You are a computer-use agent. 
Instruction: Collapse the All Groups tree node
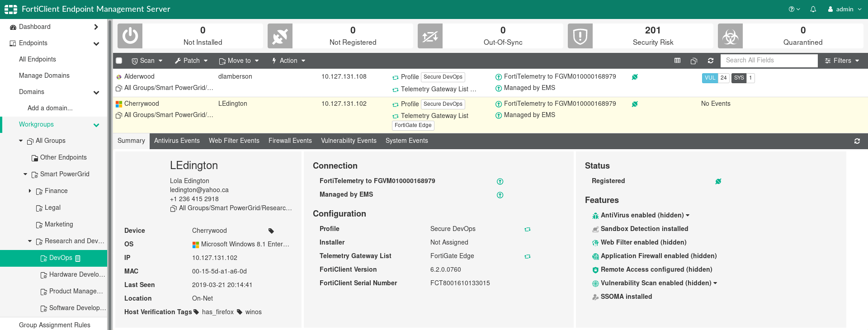click(21, 141)
